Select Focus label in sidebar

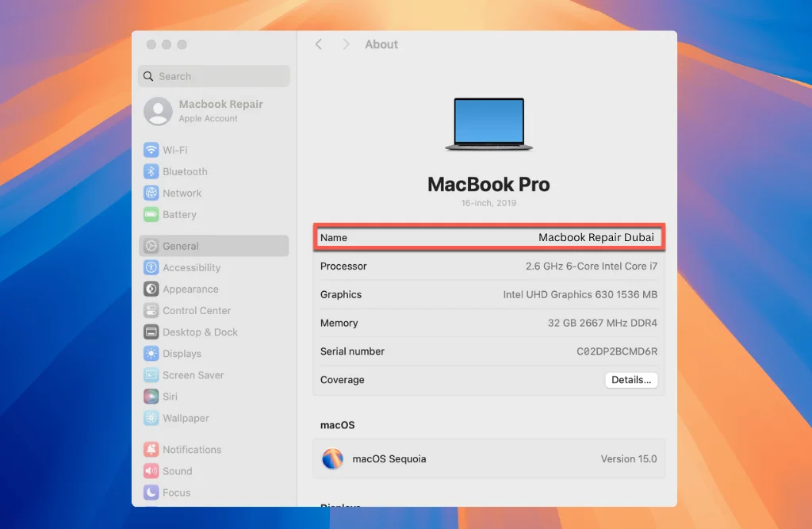176,493
